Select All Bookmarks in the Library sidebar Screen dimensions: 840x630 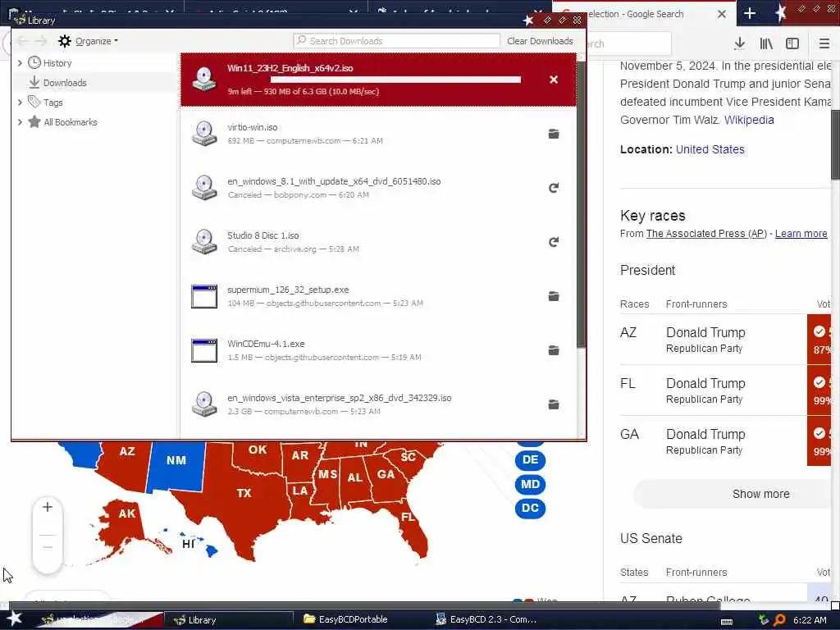pyautogui.click(x=71, y=122)
